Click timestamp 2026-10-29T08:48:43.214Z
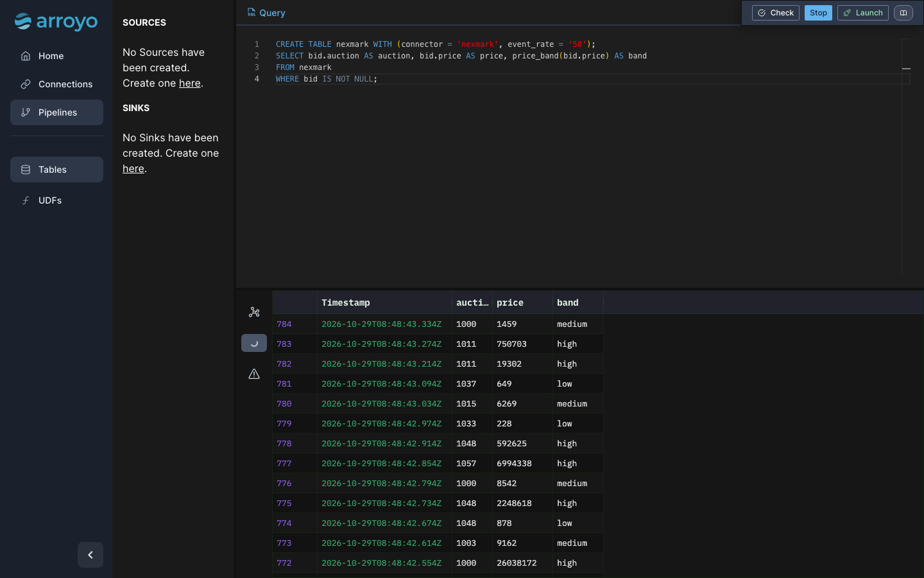The width and height of the screenshot is (924, 578). (381, 364)
